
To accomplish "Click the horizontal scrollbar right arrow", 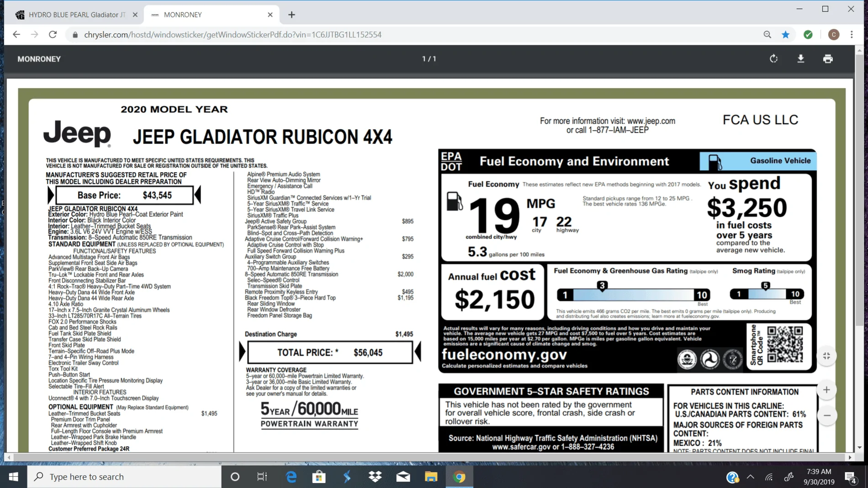I will tap(850, 457).
